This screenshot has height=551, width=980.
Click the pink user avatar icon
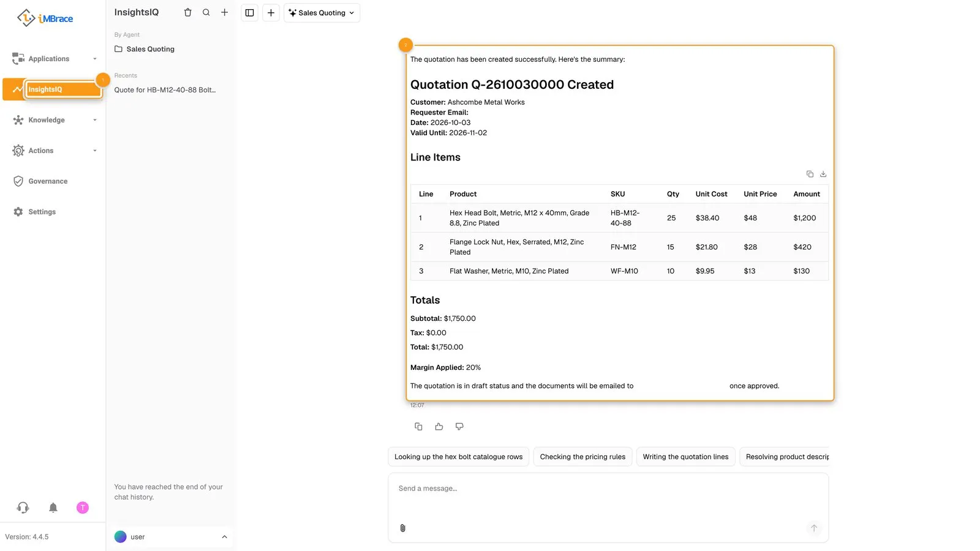click(83, 508)
